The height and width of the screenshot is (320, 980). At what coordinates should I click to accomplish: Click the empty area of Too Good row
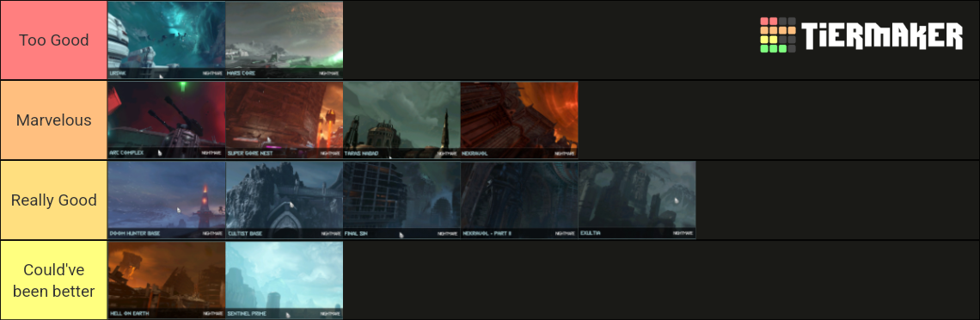pos(544,40)
